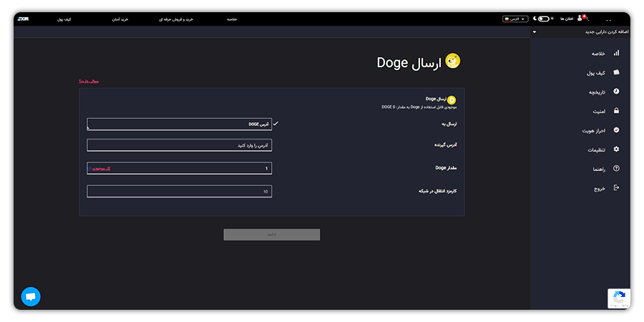
Task: Open the تنظیمات settings gear icon
Action: coord(616,149)
